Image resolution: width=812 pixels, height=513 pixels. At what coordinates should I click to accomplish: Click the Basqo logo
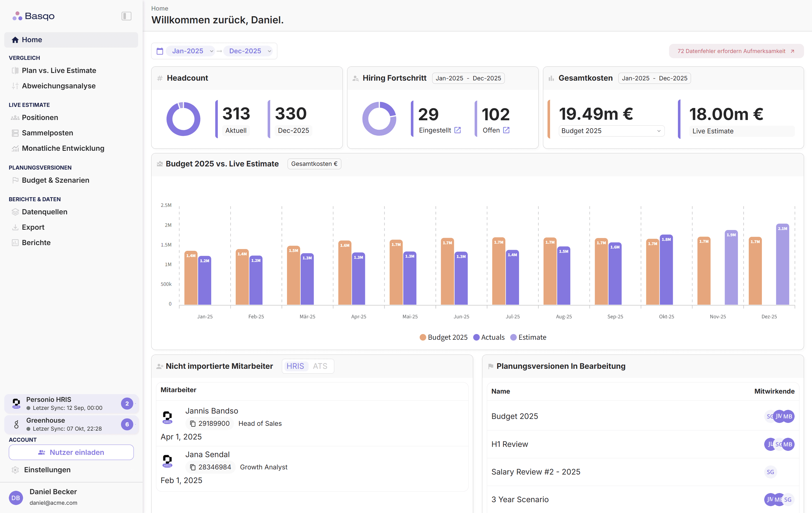(x=33, y=16)
